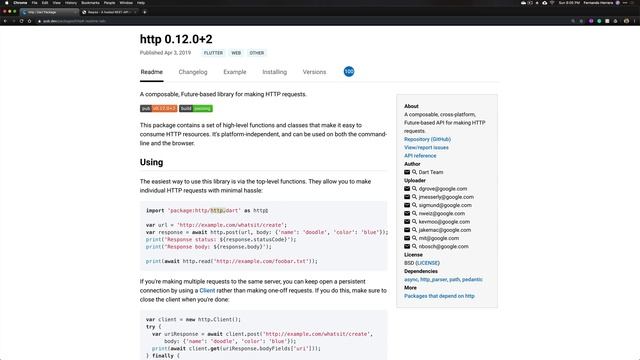Click the email icon for mit@google.com
640x360 pixels.
click(407, 238)
